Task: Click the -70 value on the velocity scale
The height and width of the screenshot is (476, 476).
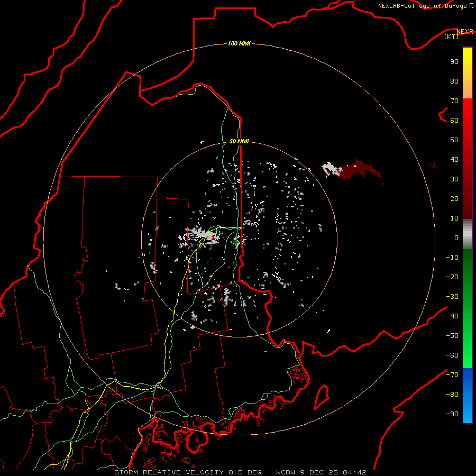Action: (x=452, y=374)
